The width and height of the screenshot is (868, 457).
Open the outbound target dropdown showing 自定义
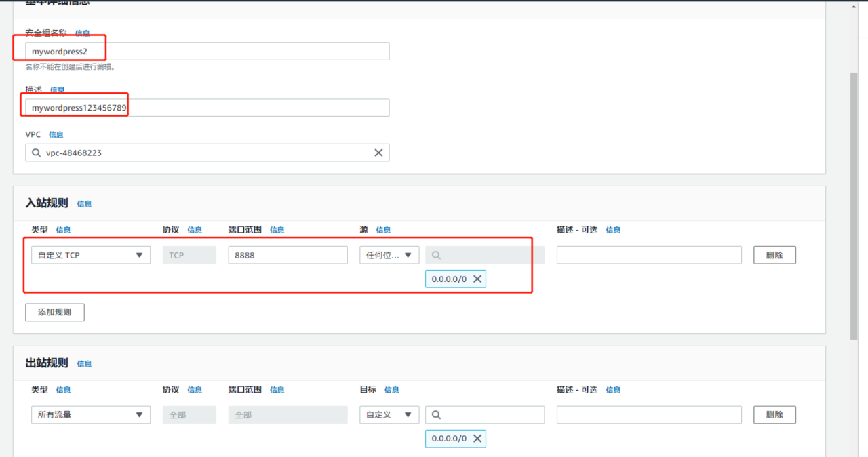tap(389, 414)
